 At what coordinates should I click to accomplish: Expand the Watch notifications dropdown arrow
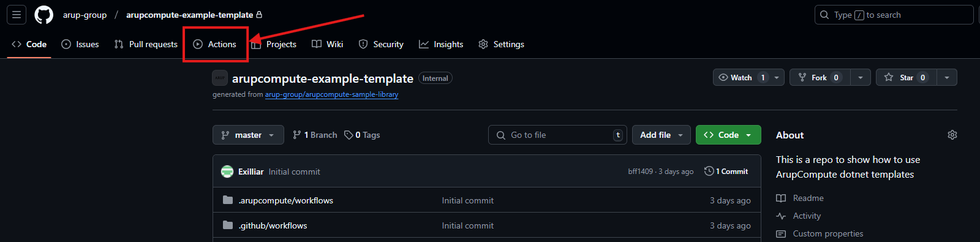(x=777, y=77)
